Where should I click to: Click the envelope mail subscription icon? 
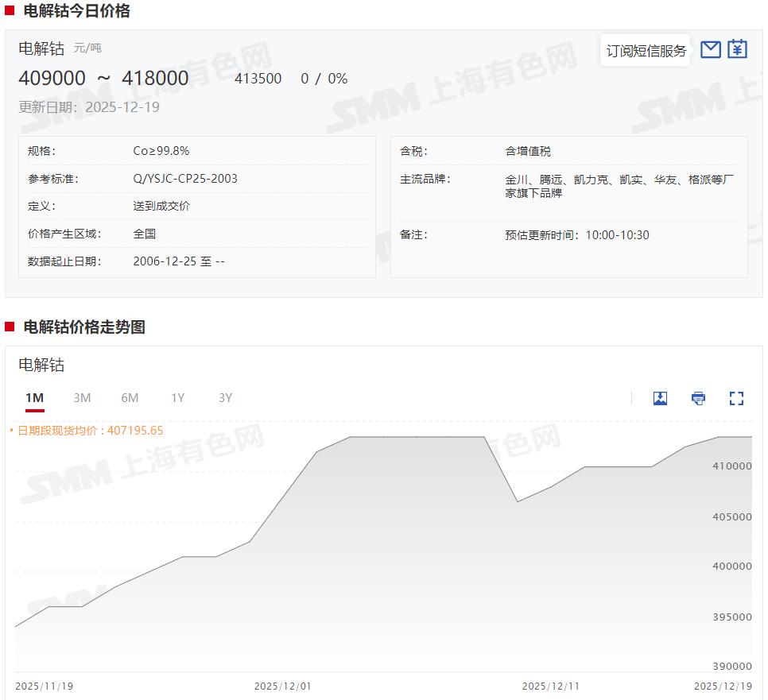coord(711,50)
